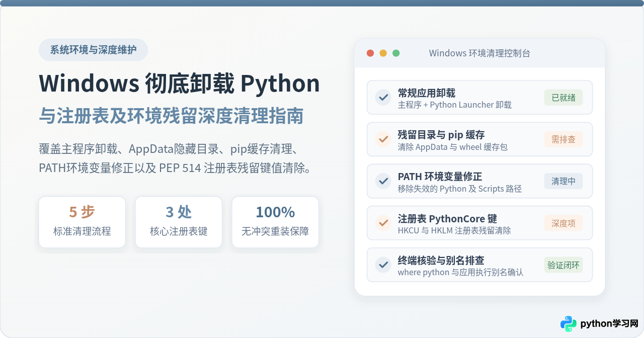Click the subtitle 与注册表及环境残留深度清理指南

(x=171, y=116)
